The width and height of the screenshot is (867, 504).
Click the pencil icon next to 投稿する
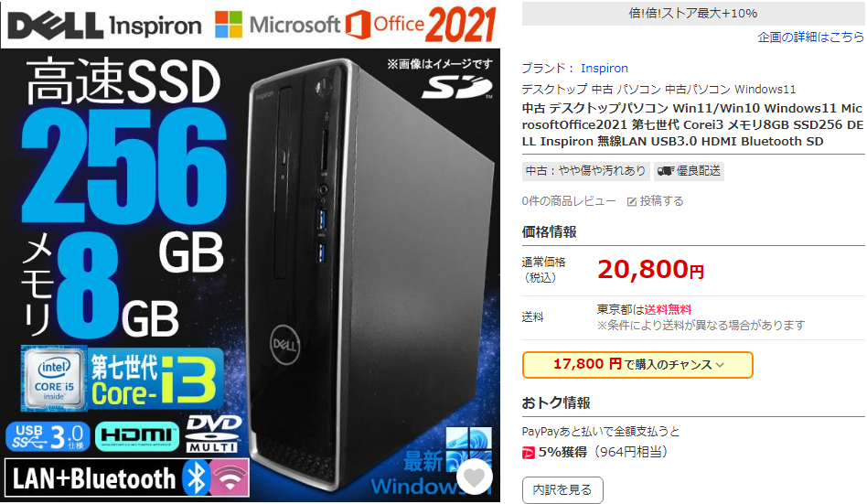631,201
